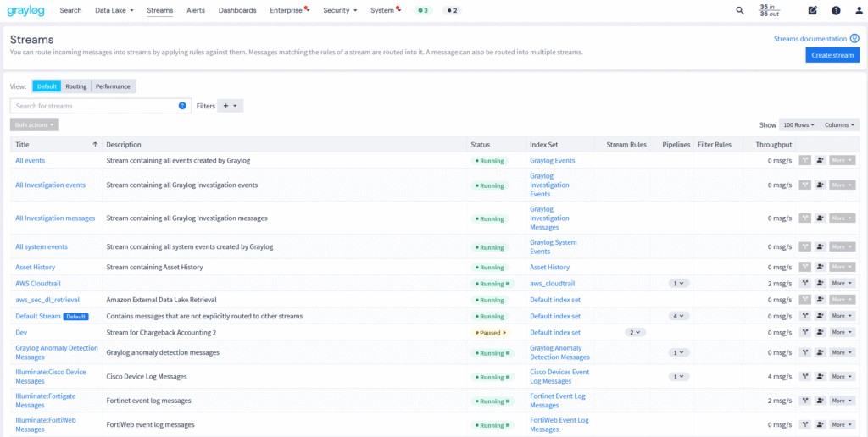Open the help question mark menu

pos(836,10)
